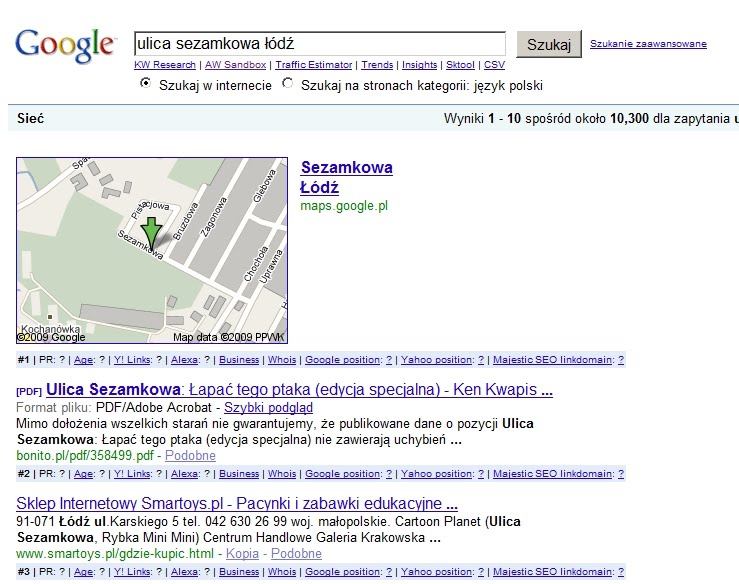739x584 pixels.
Task: Open the 'Sezamkowa Łódź' result title
Action: click(346, 177)
